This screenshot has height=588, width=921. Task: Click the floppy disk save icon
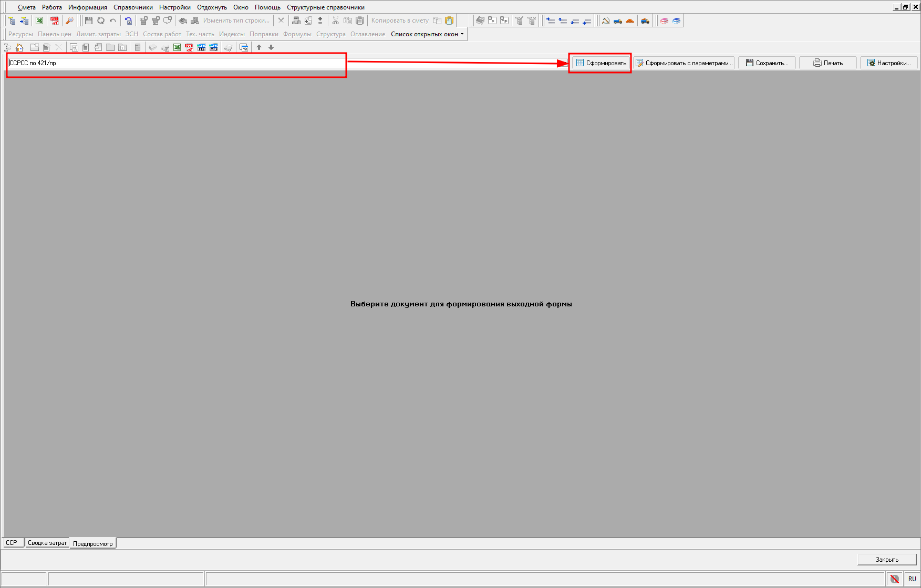coord(88,20)
